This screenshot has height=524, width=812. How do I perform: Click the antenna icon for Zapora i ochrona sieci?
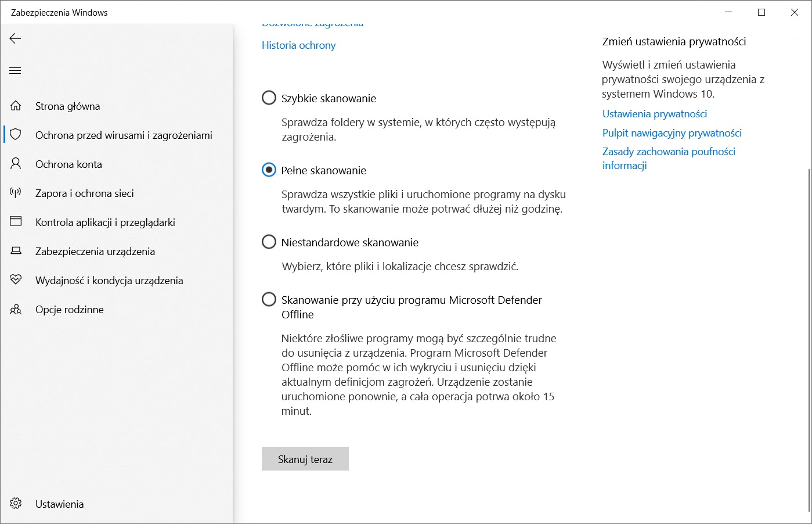click(16, 193)
